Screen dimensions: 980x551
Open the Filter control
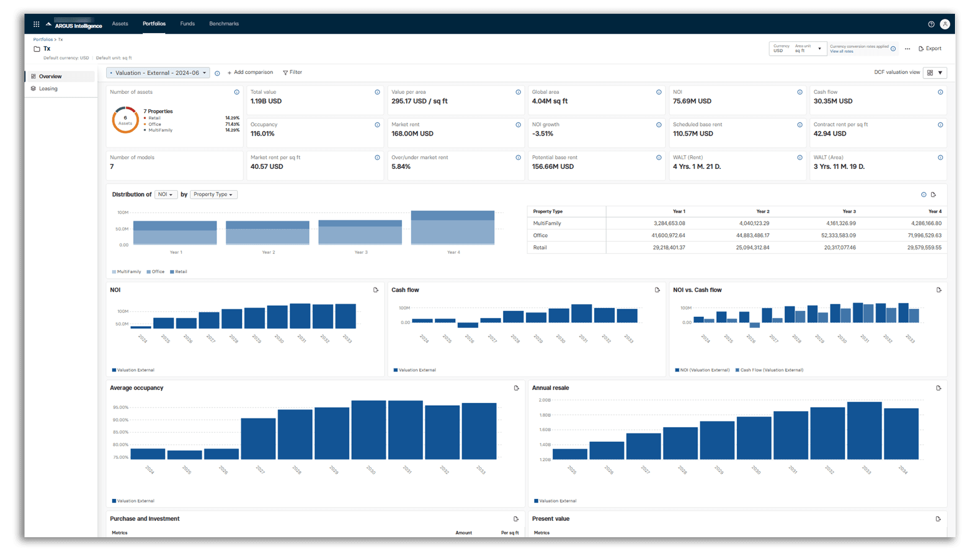tap(292, 72)
